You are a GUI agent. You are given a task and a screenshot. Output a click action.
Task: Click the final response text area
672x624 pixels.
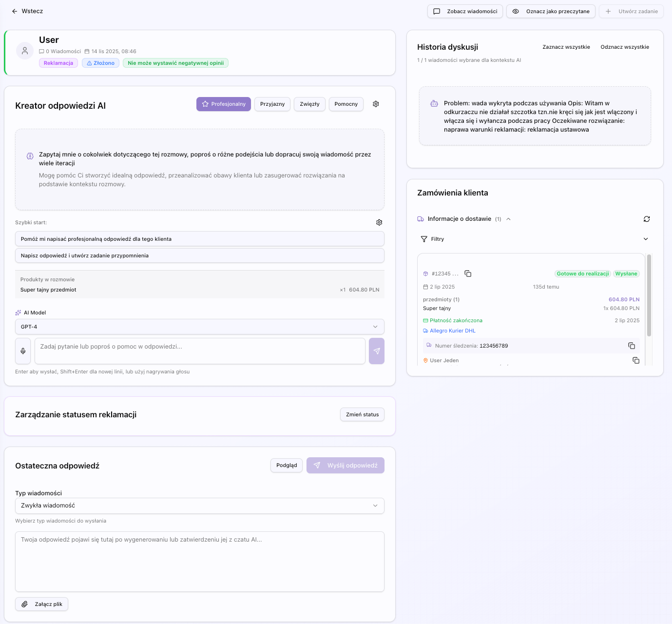199,561
